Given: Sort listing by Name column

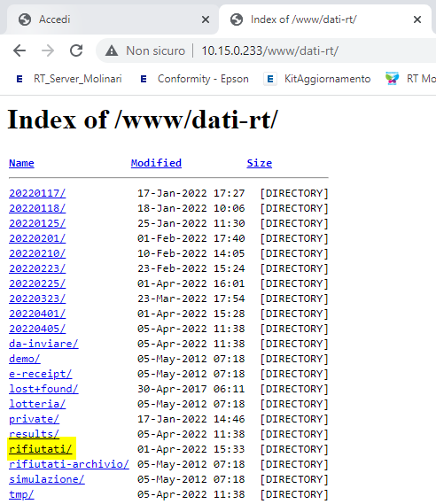Looking at the screenshot, I should click(x=21, y=163).
